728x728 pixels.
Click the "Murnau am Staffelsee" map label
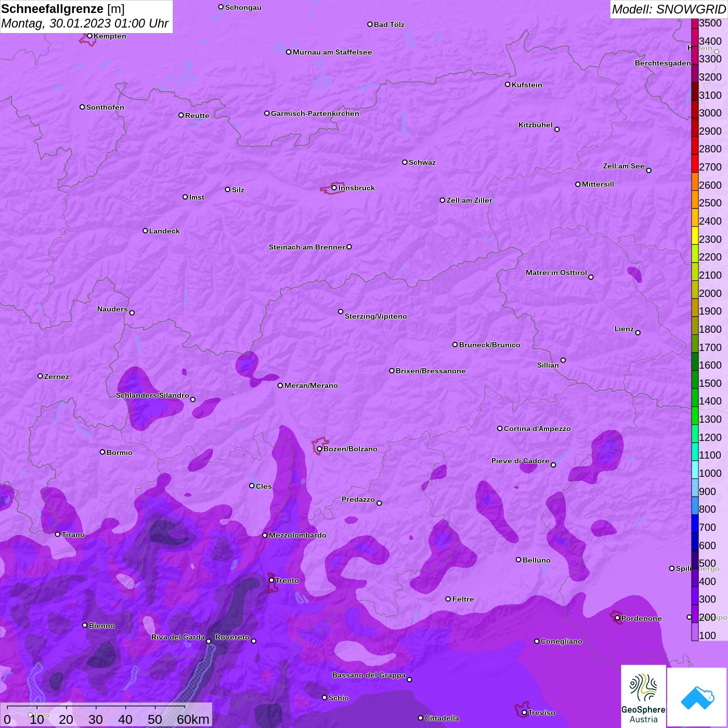coord(332,52)
